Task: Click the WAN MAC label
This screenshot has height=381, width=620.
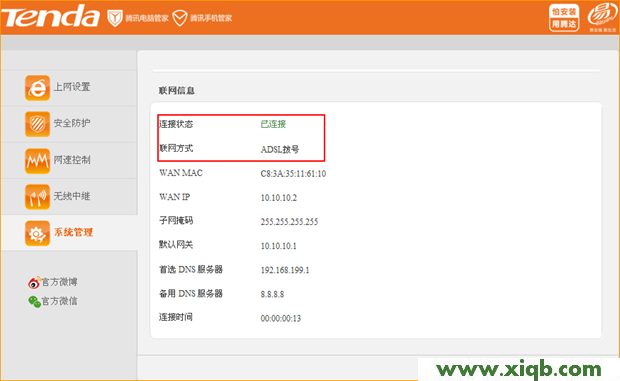Action: point(181,173)
